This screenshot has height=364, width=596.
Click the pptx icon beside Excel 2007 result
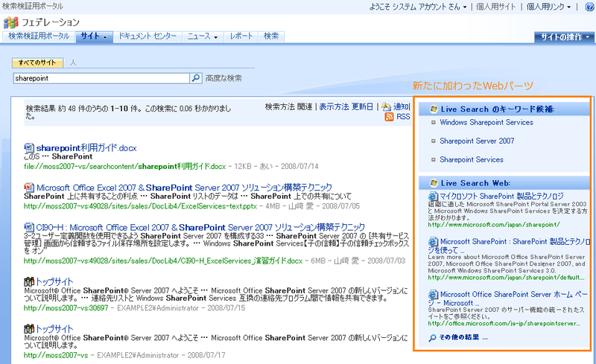[x=29, y=188]
